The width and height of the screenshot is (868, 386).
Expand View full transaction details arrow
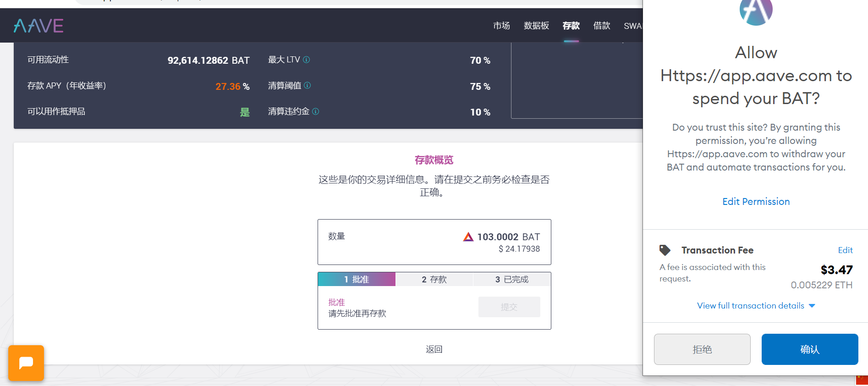click(812, 306)
